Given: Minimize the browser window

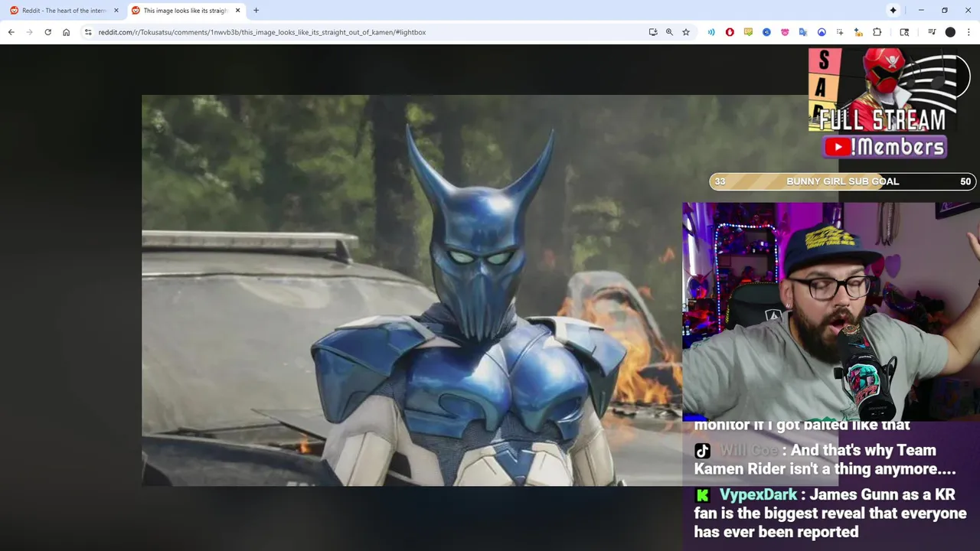Looking at the screenshot, I should tap(921, 10).
